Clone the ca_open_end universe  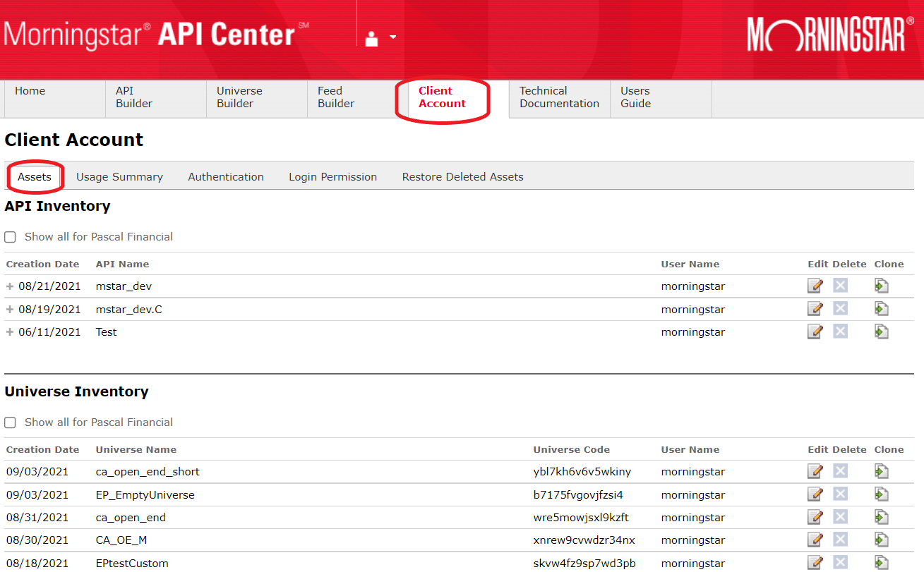[882, 517]
